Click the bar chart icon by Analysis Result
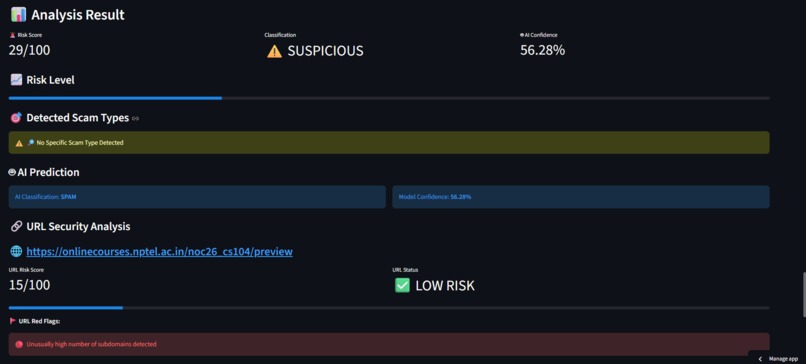 pyautogui.click(x=18, y=15)
